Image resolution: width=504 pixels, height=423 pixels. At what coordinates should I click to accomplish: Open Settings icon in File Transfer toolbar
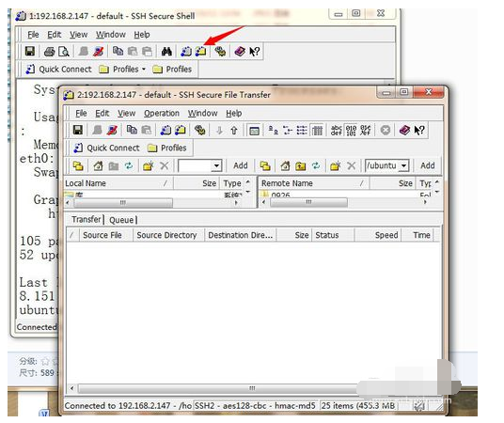(x=199, y=130)
